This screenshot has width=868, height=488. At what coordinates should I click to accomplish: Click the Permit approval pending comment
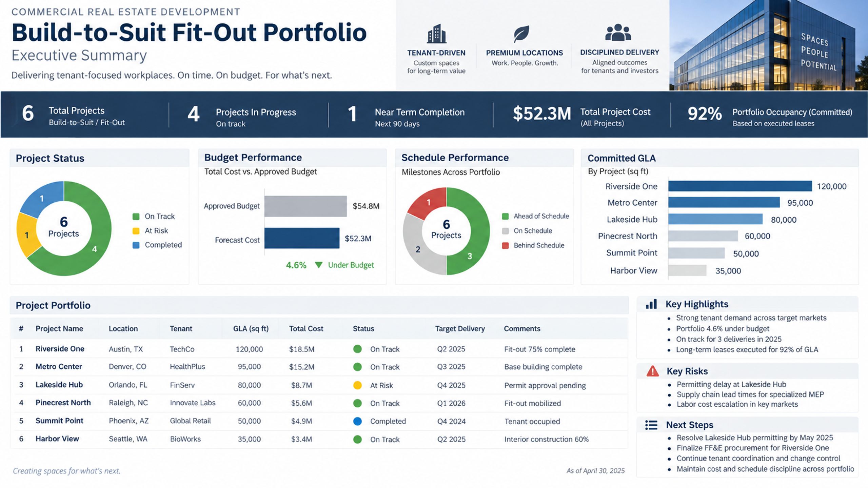pyautogui.click(x=545, y=385)
